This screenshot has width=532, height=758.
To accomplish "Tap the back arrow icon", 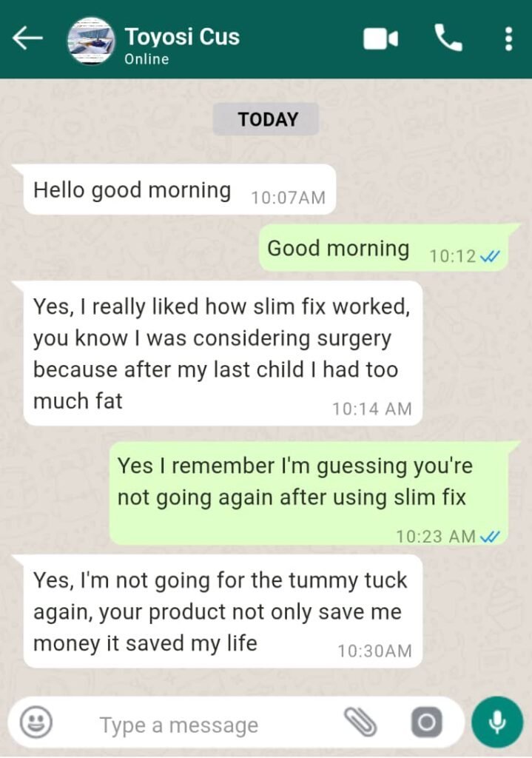I will [x=27, y=38].
